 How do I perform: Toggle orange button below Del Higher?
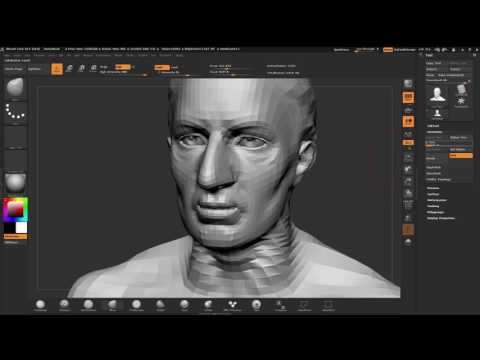[461, 156]
